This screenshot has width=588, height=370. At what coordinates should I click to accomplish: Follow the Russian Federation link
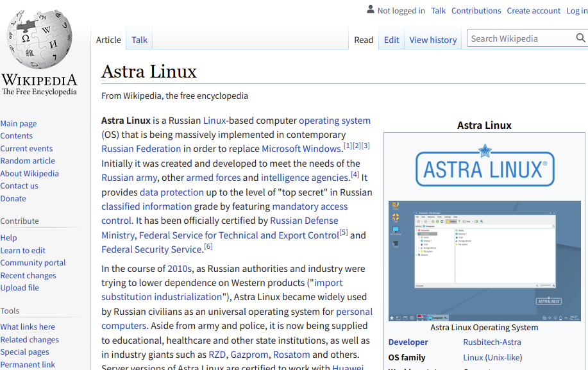click(141, 149)
